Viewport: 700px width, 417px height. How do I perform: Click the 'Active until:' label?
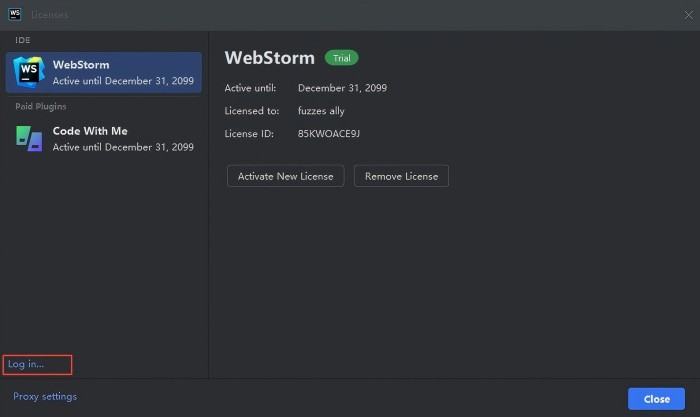(x=250, y=88)
